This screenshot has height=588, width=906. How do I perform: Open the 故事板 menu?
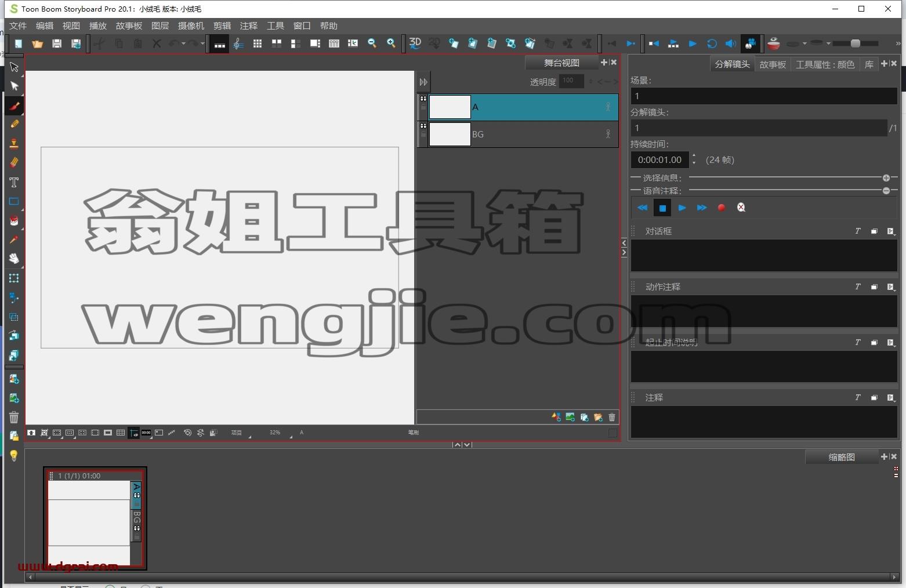tap(129, 26)
